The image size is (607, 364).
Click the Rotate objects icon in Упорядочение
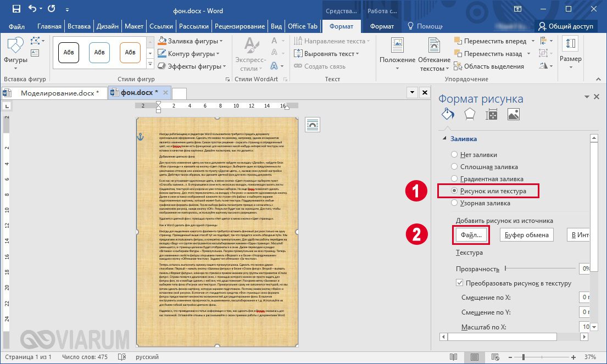click(x=543, y=66)
